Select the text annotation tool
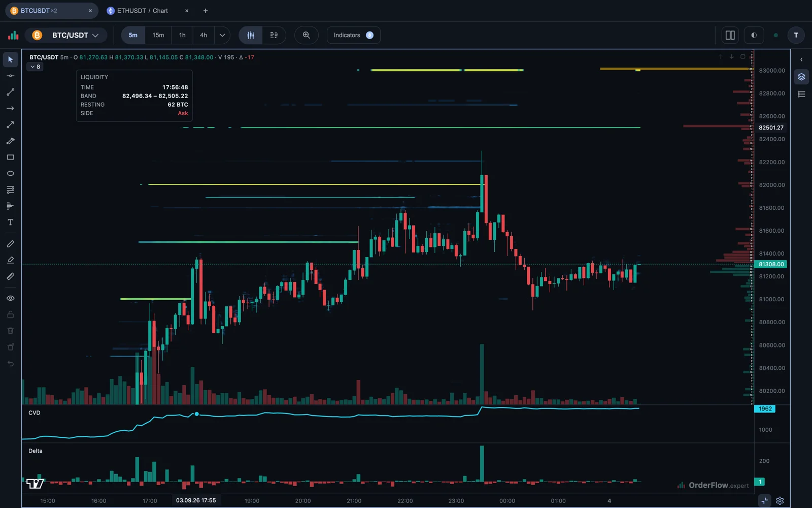 (x=10, y=222)
